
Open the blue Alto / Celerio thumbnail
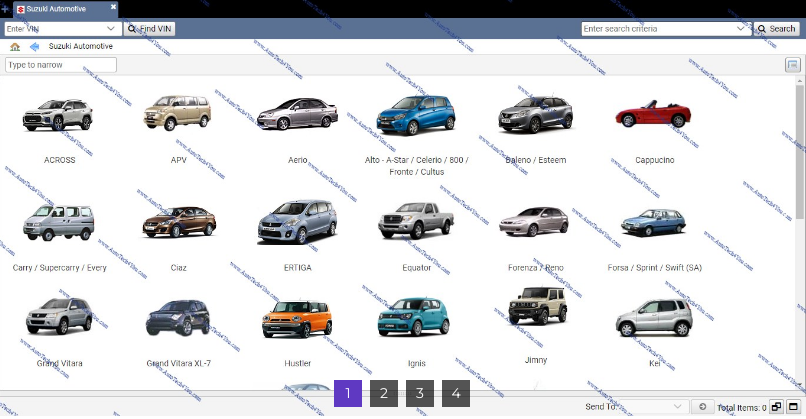(x=416, y=115)
